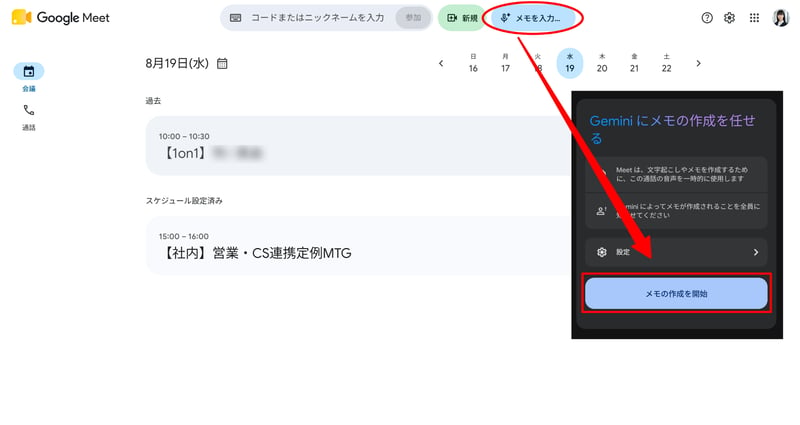Viewport: 800px width, 425px height.
Task: Click the 参加 join button
Action: 413,18
